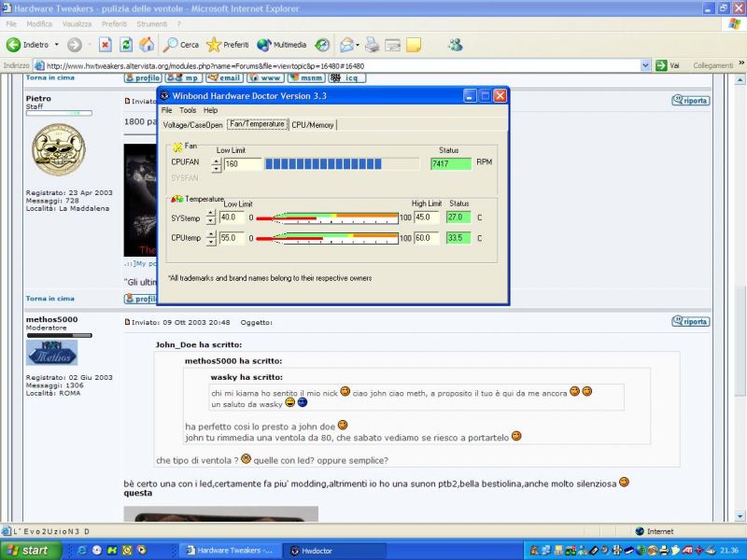This screenshot has height=560, width=747.
Task: Open the Cerca search pane
Action: click(180, 45)
